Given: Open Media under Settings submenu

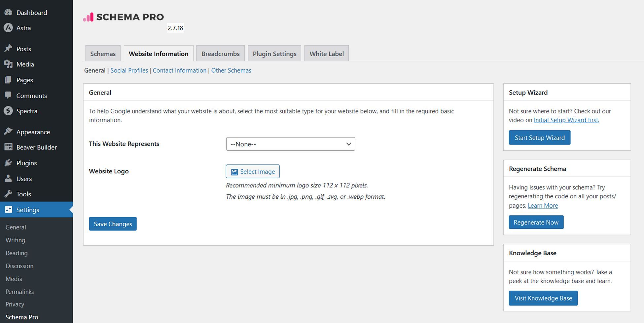Looking at the screenshot, I should pyautogui.click(x=14, y=279).
